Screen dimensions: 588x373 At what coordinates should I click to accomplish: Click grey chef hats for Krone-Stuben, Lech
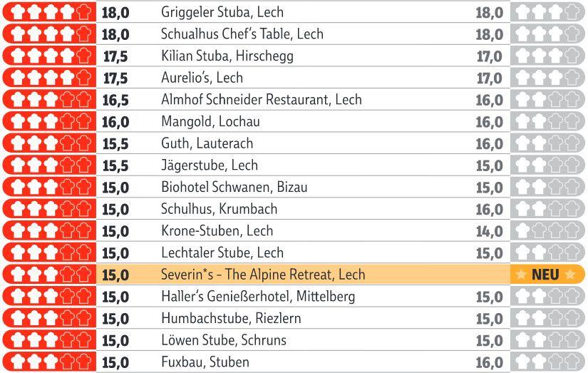(x=547, y=231)
